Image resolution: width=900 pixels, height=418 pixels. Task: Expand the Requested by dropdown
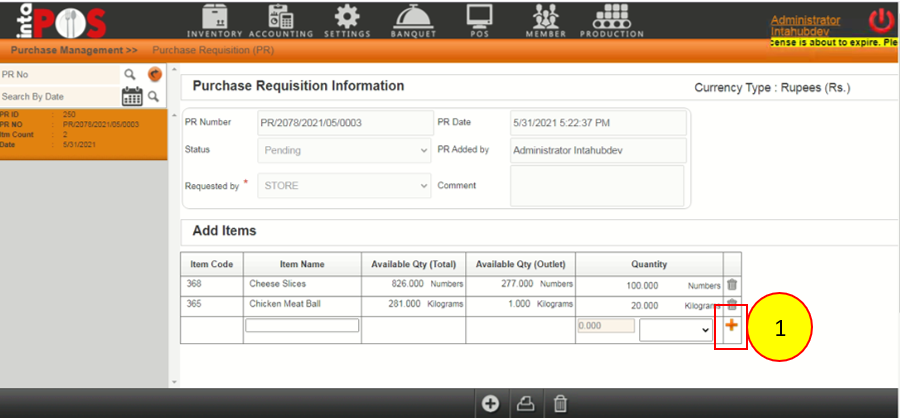pos(344,185)
